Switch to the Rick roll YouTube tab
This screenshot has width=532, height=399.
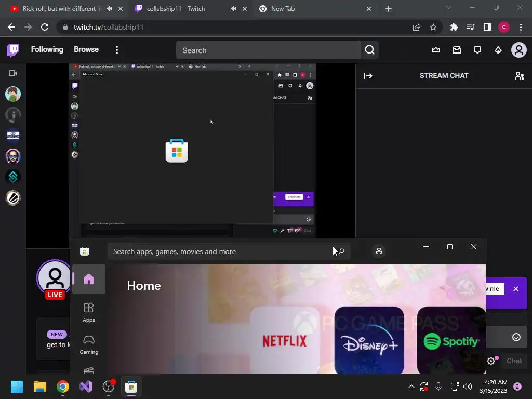(62, 9)
